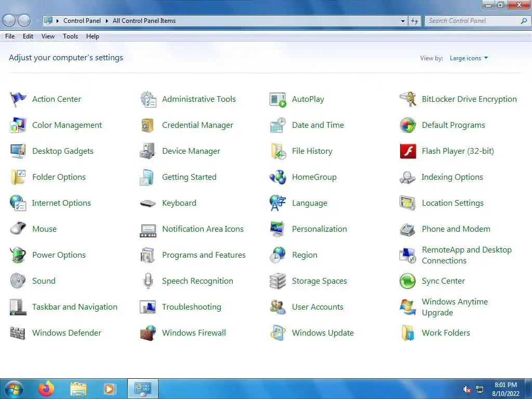Open the Phone and Modem icon
This screenshot has width=532, height=399.
coord(407,229)
